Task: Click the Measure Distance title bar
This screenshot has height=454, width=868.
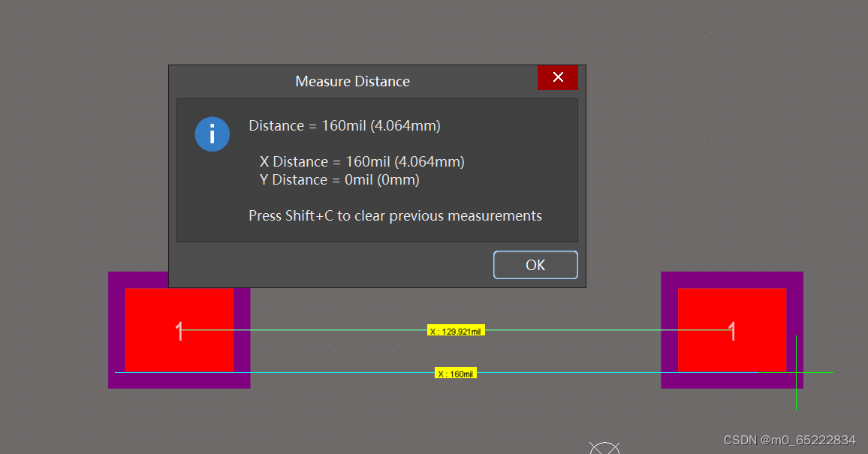Action: 353,81
